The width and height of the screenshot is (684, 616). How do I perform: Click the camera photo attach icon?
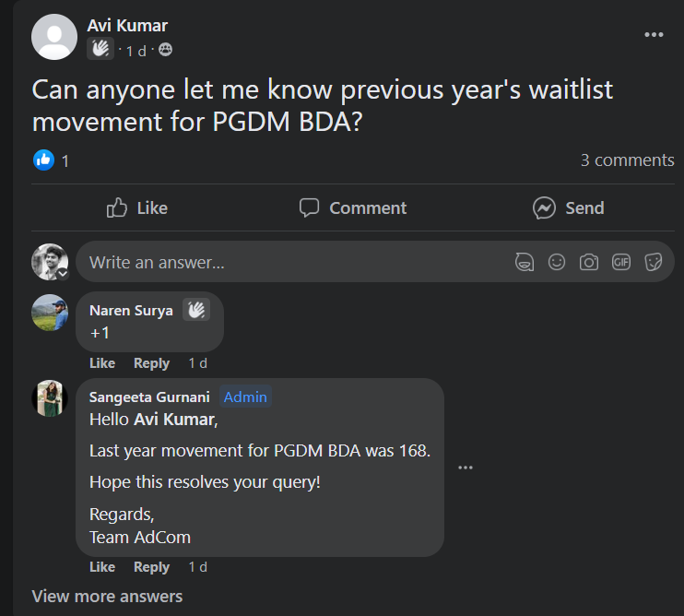click(x=589, y=262)
